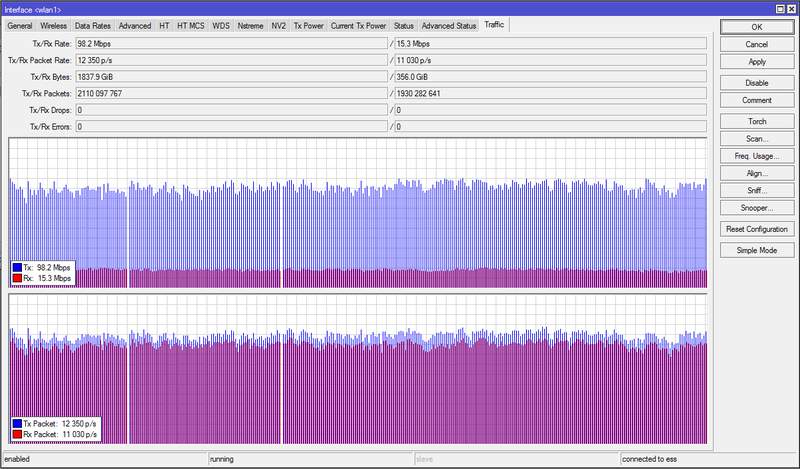Disable the wlan1 interface
Viewport: 800px width, 469px height.
pos(757,83)
